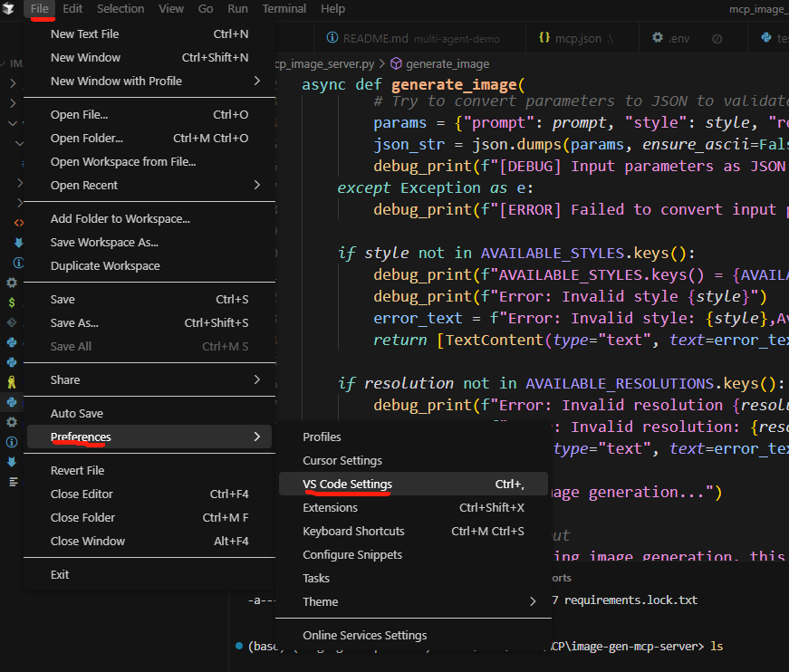The image size is (789, 672).
Task: Select Tasks in Preferences submenu
Action: coord(414,579)
